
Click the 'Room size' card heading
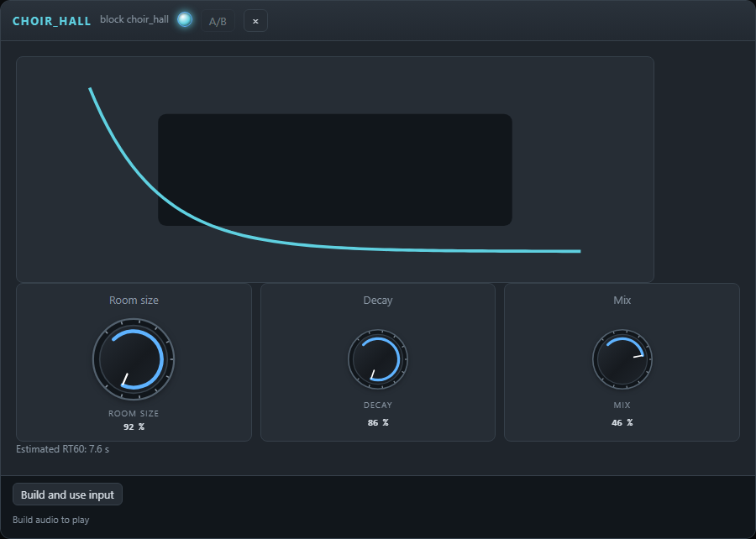[x=134, y=300]
